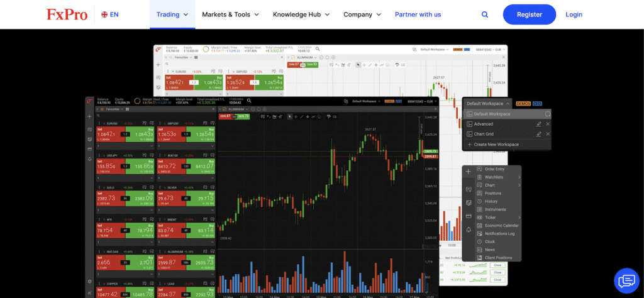This screenshot has height=298, width=644.
Task: Expand the Company menu
Action: click(362, 14)
